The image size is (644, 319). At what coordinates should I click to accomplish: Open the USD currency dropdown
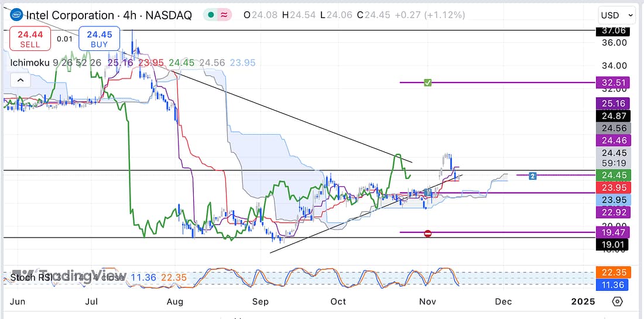click(x=616, y=15)
